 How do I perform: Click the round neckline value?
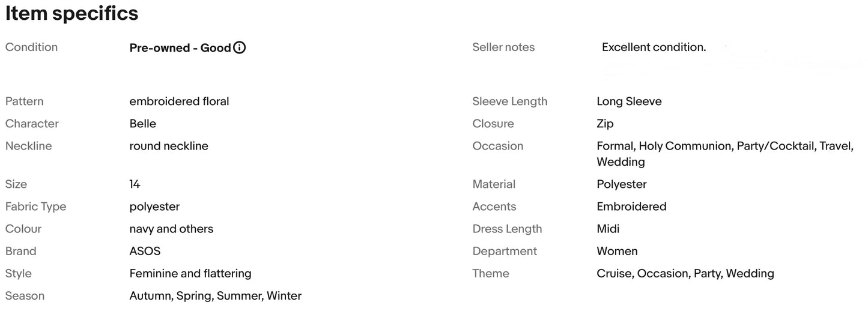pyautogui.click(x=169, y=146)
